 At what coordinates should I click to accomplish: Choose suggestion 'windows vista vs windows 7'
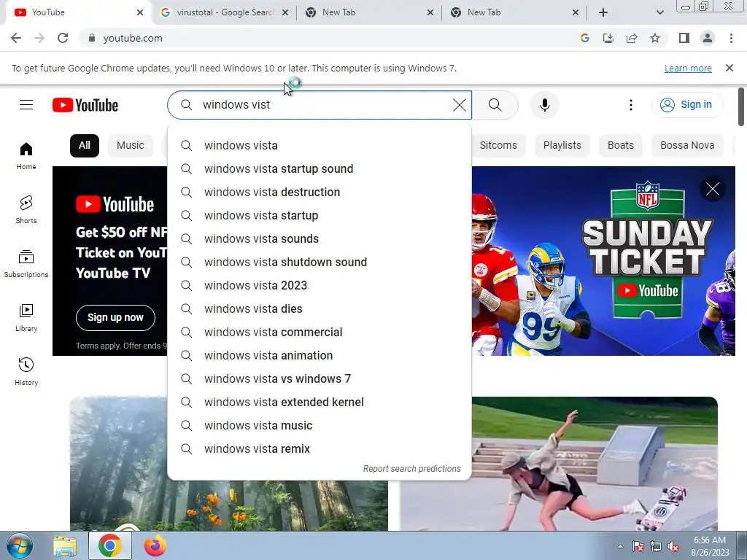tap(320, 378)
